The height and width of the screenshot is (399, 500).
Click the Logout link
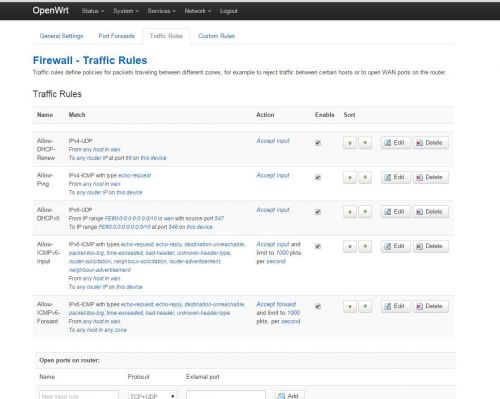pos(229,11)
